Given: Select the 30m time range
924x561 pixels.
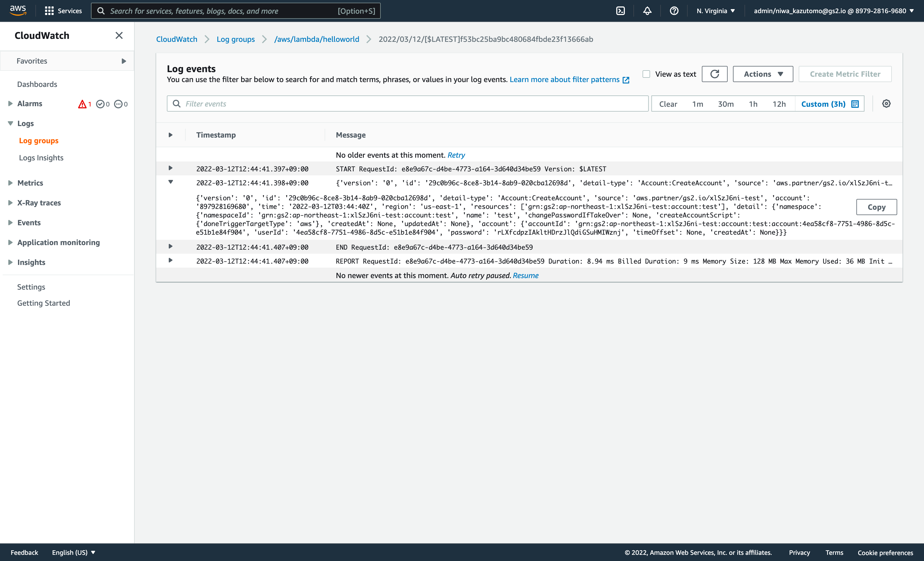Looking at the screenshot, I should [x=726, y=104].
